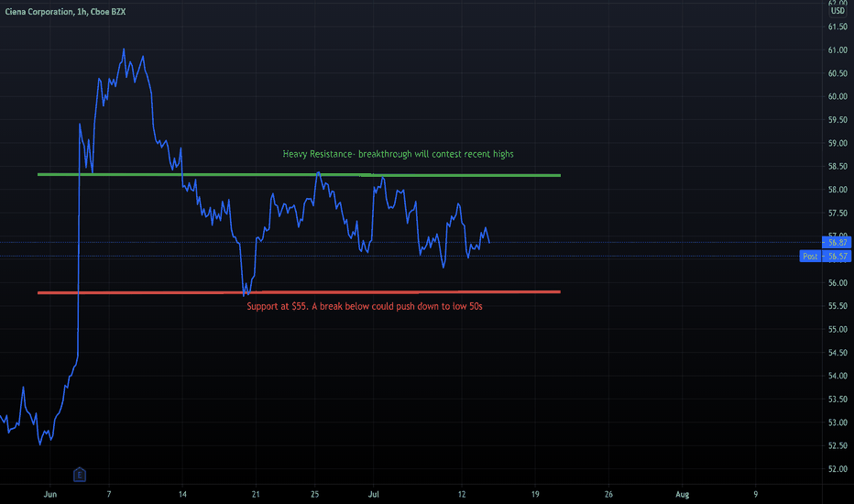Image resolution: width=854 pixels, height=504 pixels.
Task: Click the 'Jul' date axis label
Action: pyautogui.click(x=374, y=494)
